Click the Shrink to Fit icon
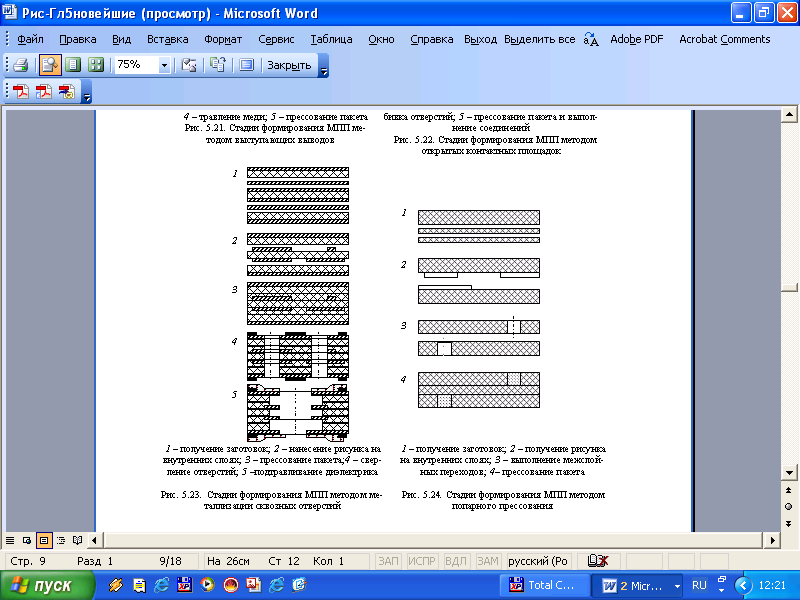The width and height of the screenshot is (800, 600). tap(218, 65)
